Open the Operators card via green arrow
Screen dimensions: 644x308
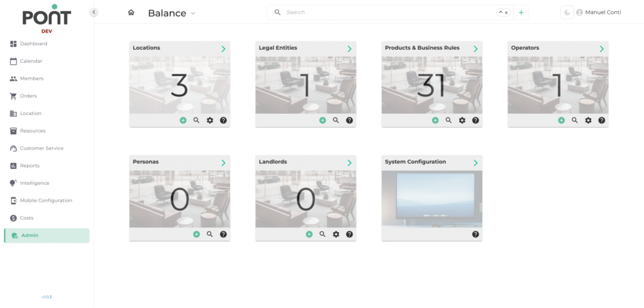(x=601, y=48)
